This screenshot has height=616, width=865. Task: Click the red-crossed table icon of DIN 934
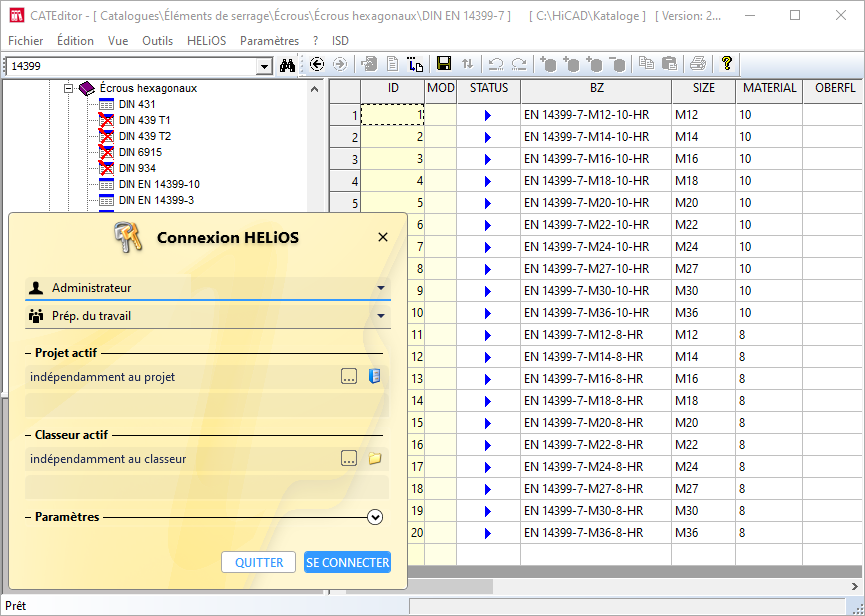[x=106, y=168]
